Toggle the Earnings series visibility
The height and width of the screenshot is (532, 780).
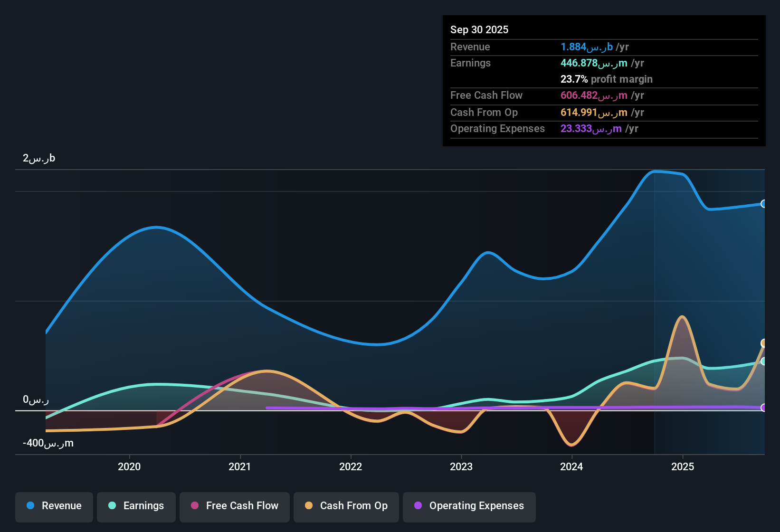pos(136,506)
